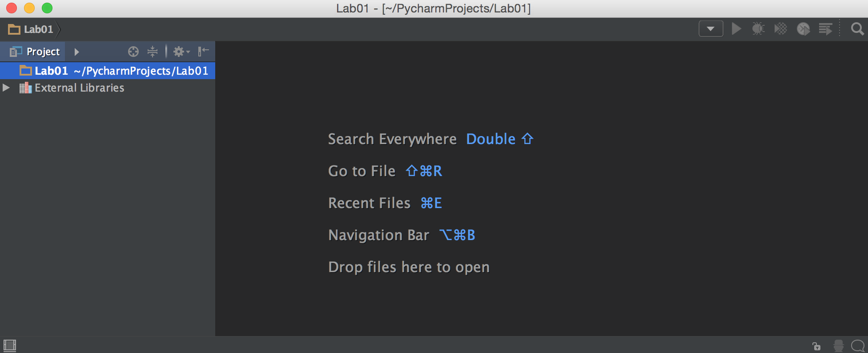The width and height of the screenshot is (868, 353).
Task: Click 'Search Everywhere' hint text
Action: (x=392, y=139)
